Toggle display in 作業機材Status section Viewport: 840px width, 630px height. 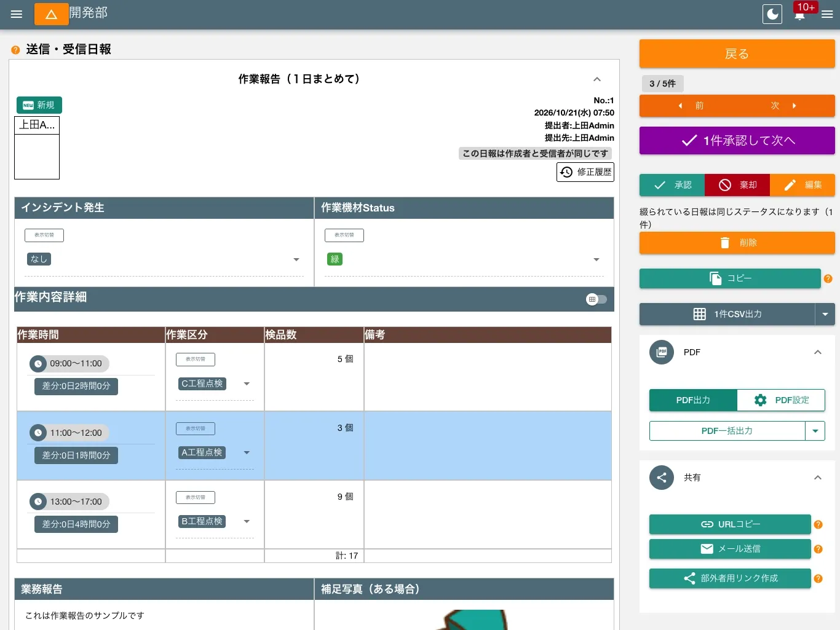pyautogui.click(x=344, y=235)
